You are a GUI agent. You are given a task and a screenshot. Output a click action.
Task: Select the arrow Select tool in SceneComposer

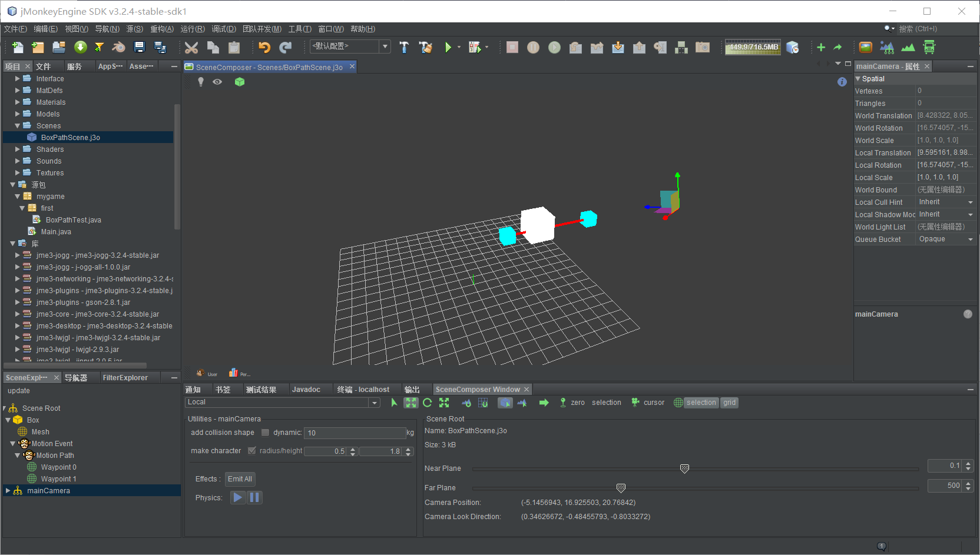[394, 403]
